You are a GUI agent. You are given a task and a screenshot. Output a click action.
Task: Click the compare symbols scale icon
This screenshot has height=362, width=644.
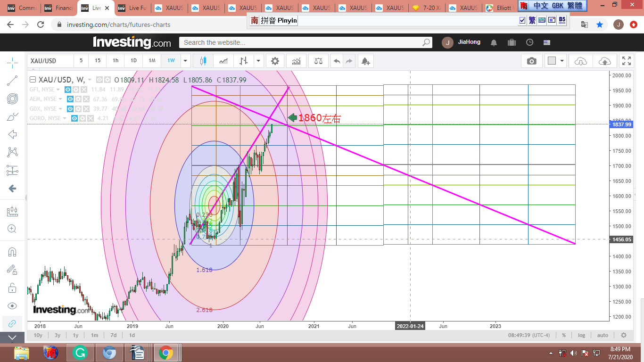click(x=318, y=61)
